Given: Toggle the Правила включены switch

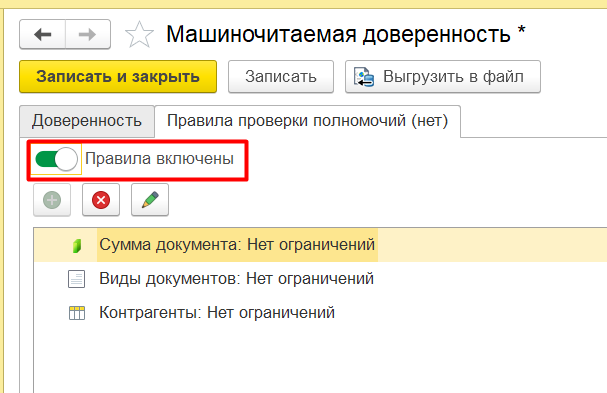Looking at the screenshot, I should [x=56, y=159].
